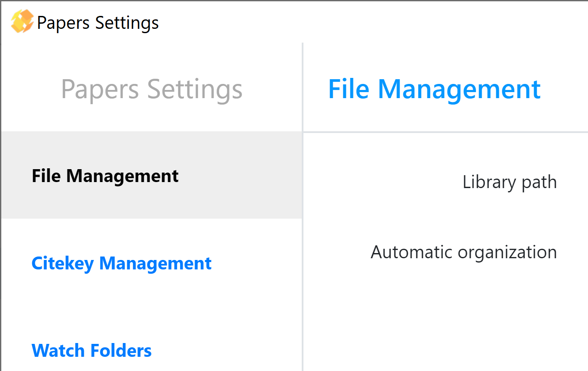This screenshot has height=371, width=588.
Task: Click the empty title bar area
Action: point(365,22)
